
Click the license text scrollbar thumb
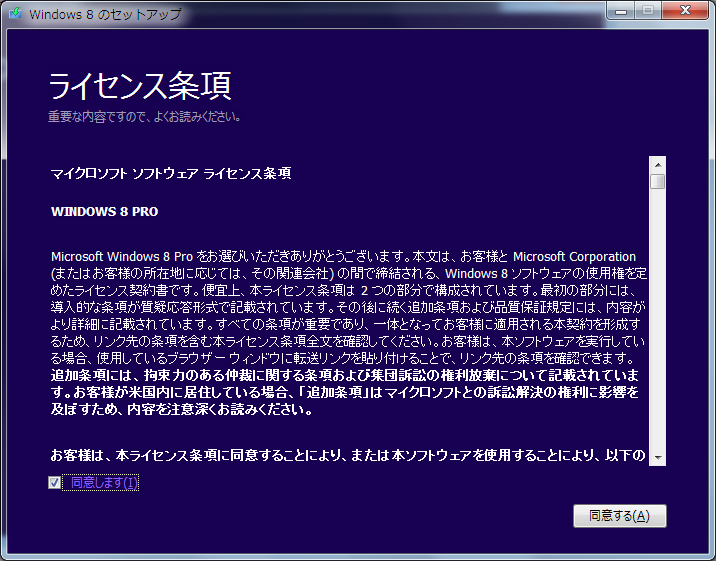[658, 181]
